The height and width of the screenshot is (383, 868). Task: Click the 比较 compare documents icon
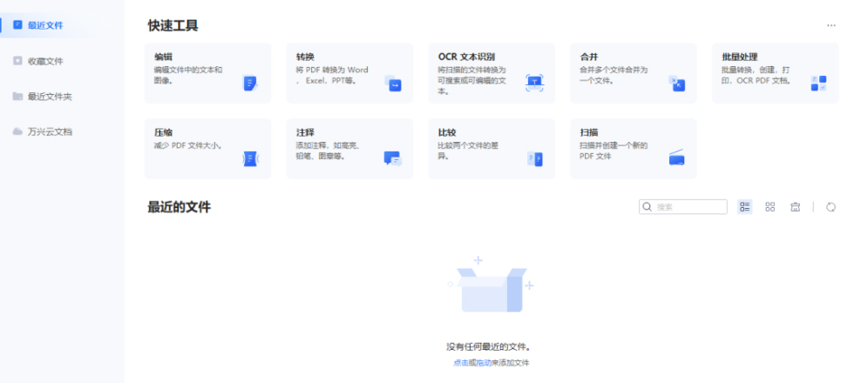click(x=535, y=159)
